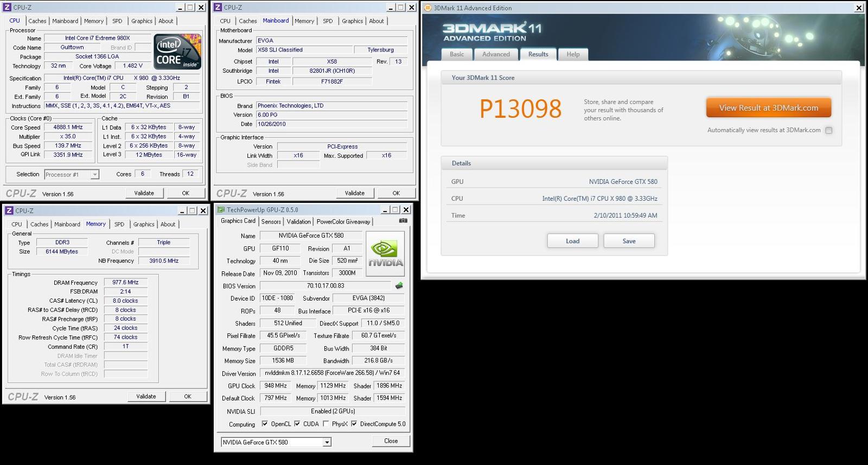The width and height of the screenshot is (868, 465).
Task: Open Advanced tab in 3DMark 11
Action: pos(496,54)
